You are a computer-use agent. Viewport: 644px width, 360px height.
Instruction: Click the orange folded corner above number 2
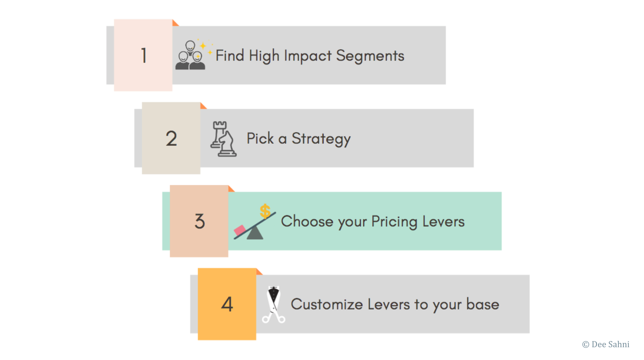coord(203,106)
